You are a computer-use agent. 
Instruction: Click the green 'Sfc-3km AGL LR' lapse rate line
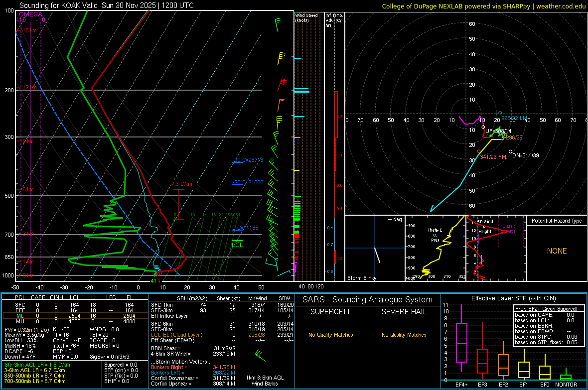pos(37,365)
